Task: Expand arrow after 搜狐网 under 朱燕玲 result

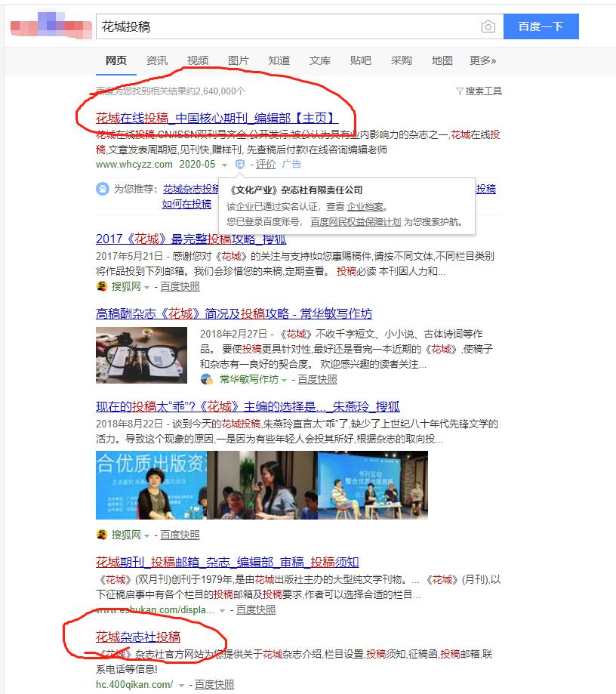Action: 147,536
